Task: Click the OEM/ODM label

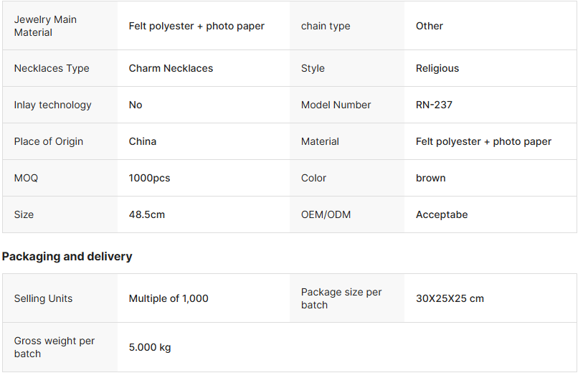Action: [326, 214]
